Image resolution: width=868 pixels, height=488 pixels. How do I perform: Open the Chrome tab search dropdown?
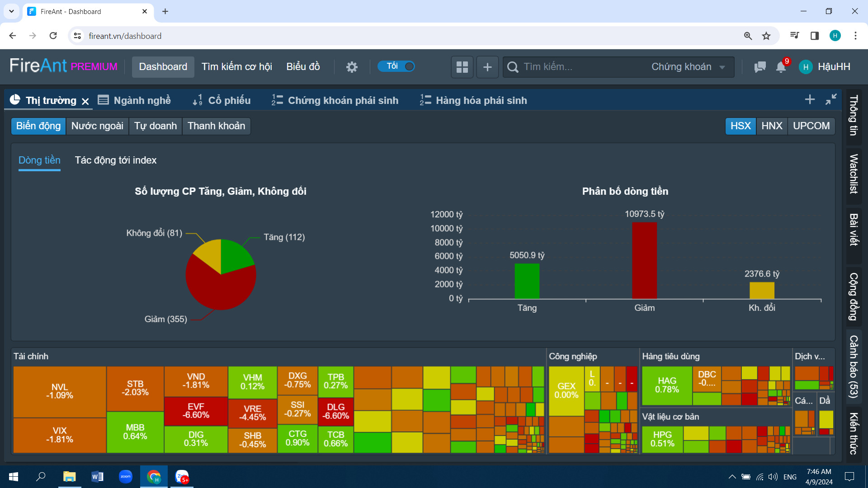[x=11, y=11]
